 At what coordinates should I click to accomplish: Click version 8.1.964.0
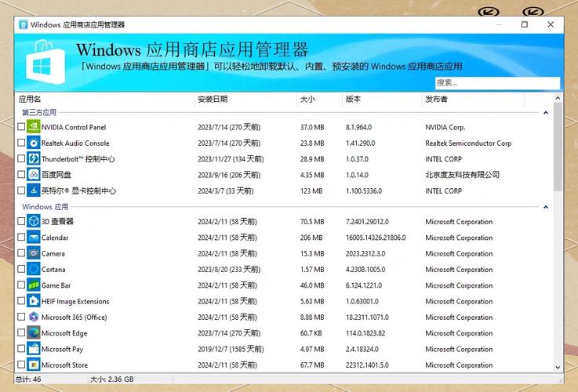pyautogui.click(x=358, y=128)
